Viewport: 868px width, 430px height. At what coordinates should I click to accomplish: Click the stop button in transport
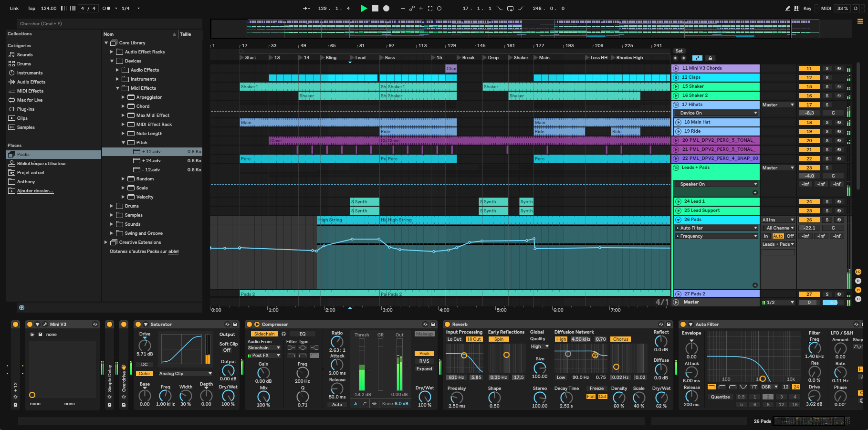point(375,8)
